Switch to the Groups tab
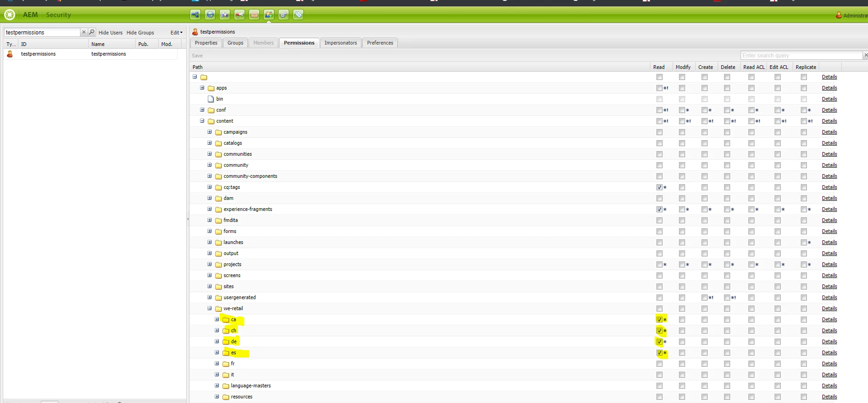This screenshot has width=868, height=403. (235, 43)
